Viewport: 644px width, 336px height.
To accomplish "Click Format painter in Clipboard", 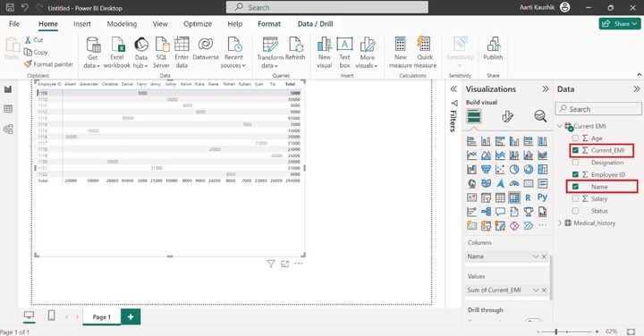I will coord(49,64).
